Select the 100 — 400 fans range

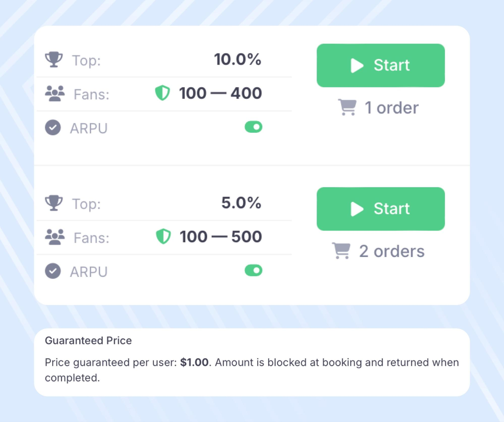tap(220, 93)
